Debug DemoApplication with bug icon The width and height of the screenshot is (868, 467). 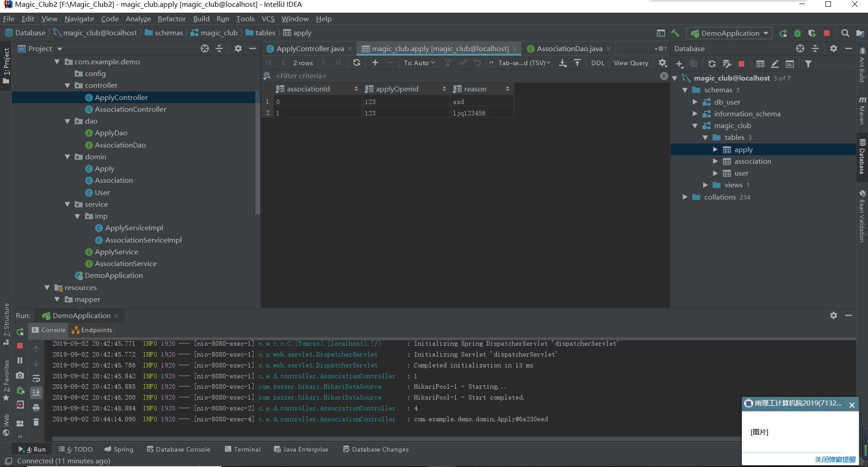[x=797, y=33]
